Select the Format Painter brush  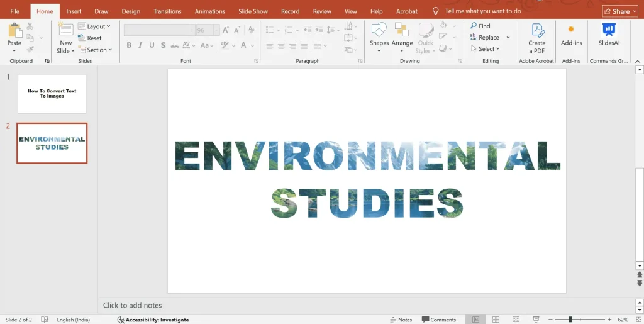[30, 49]
